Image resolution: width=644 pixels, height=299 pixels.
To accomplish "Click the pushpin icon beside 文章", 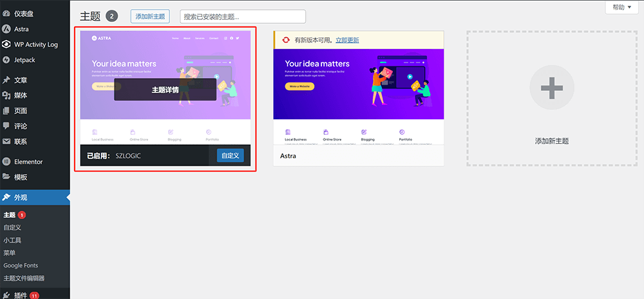I will [6, 80].
